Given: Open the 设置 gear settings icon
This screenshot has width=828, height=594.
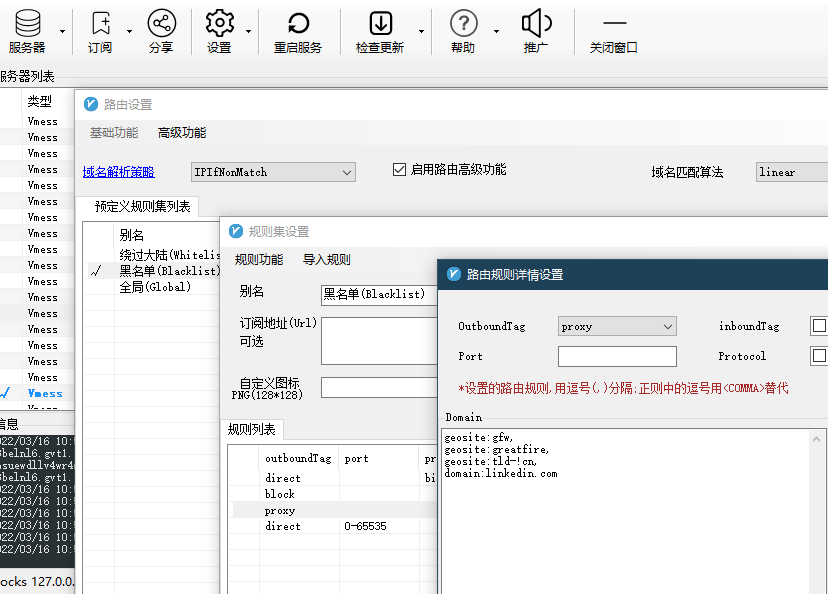Looking at the screenshot, I should click(220, 24).
